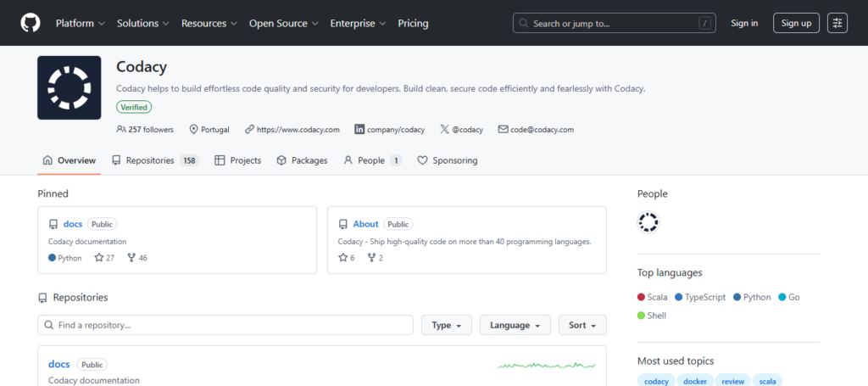Filter by Scala language
The width and height of the screenshot is (868, 386).
point(652,298)
